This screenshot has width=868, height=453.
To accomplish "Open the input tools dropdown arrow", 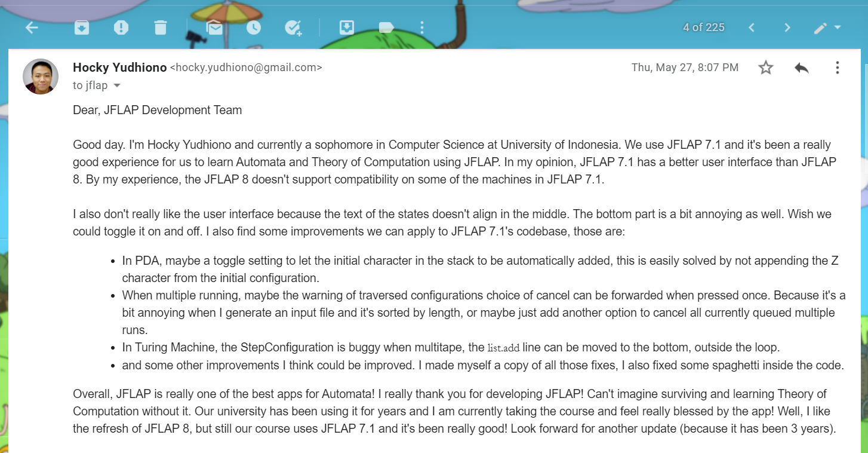I will [x=838, y=27].
